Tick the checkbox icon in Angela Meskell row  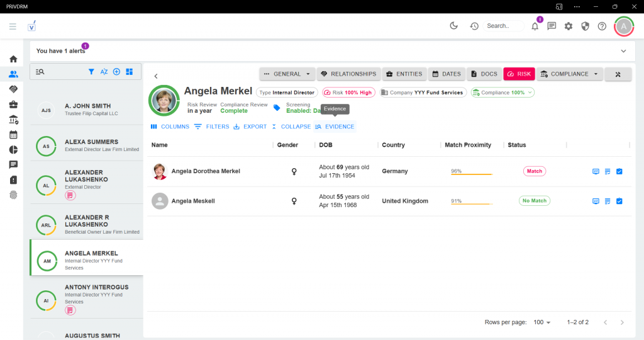tap(619, 201)
